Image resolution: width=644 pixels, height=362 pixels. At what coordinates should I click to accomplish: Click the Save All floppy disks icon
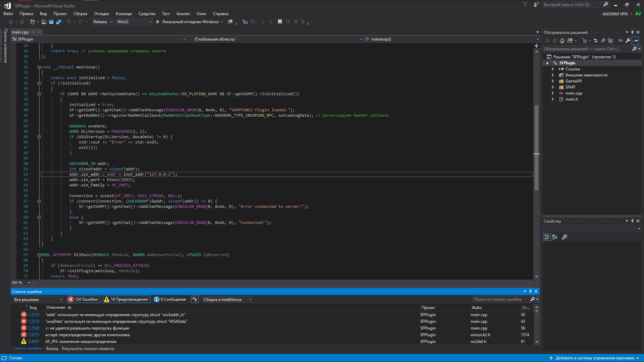59,22
